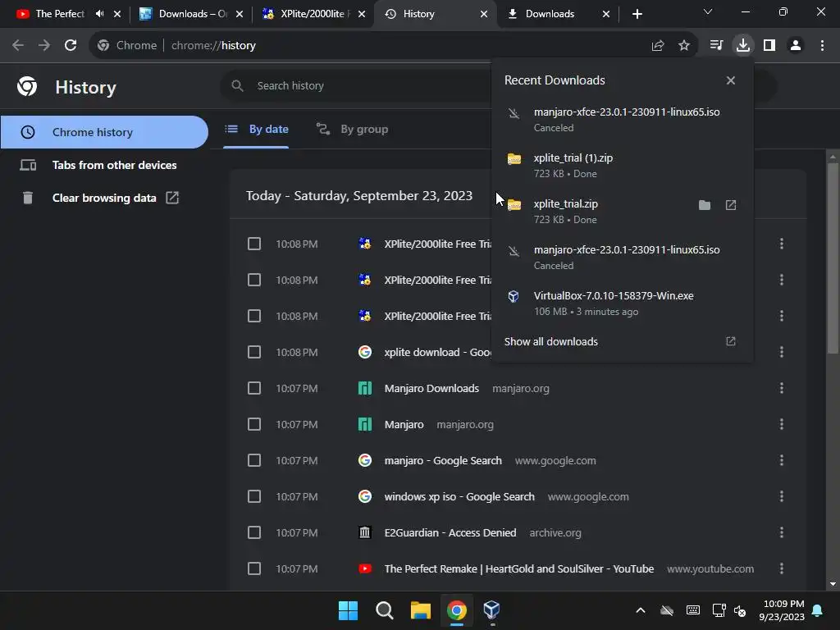Switch to the XPlite/2000lite browser tab
The height and width of the screenshot is (630, 840).
[x=313, y=14]
